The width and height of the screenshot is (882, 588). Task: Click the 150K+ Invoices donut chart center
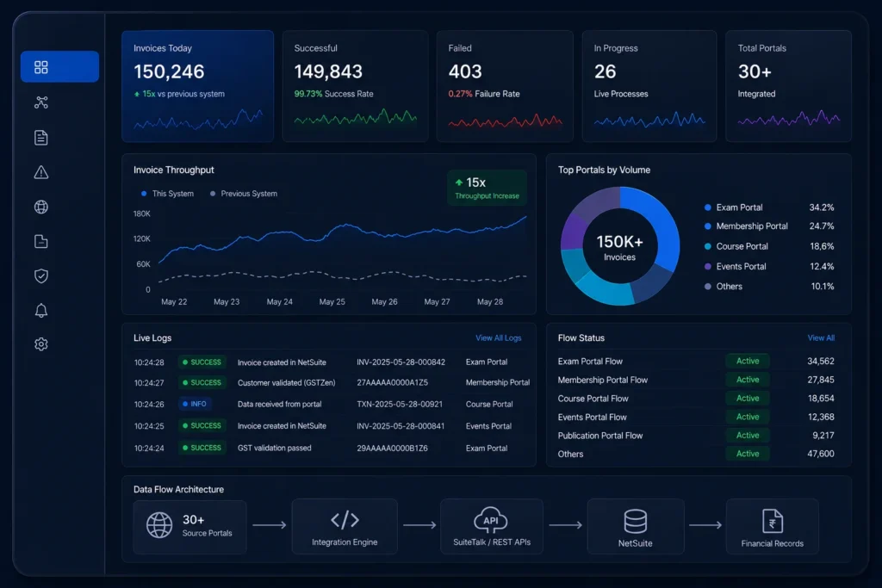[620, 247]
